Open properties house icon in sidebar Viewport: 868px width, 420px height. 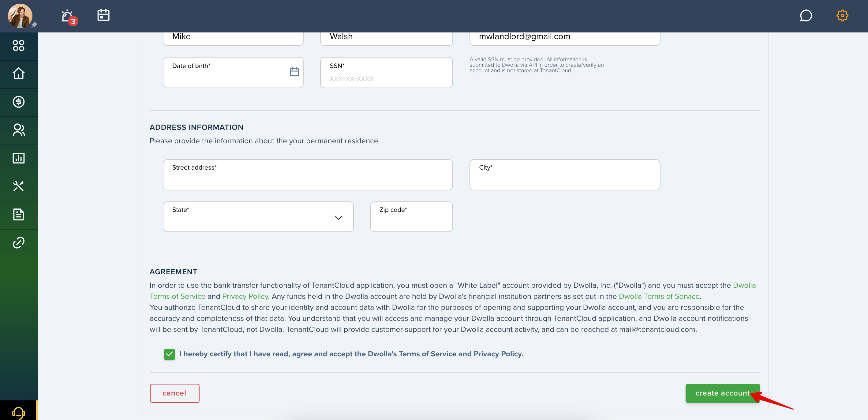point(19,73)
